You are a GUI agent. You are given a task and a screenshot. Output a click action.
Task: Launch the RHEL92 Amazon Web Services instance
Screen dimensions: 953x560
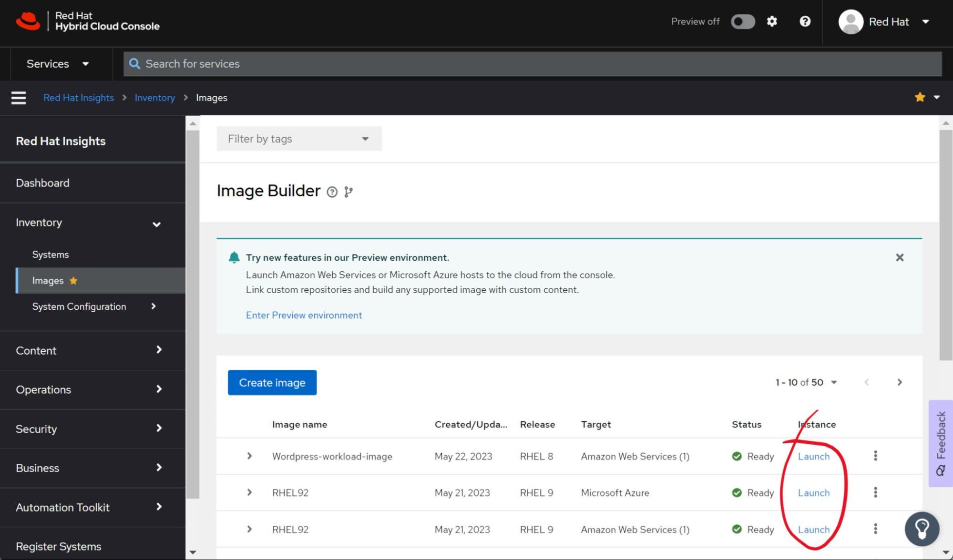[x=814, y=529]
